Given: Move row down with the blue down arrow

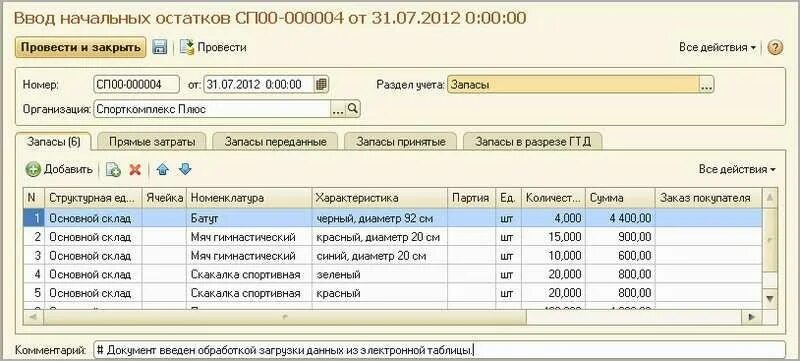Looking at the screenshot, I should point(185,170).
